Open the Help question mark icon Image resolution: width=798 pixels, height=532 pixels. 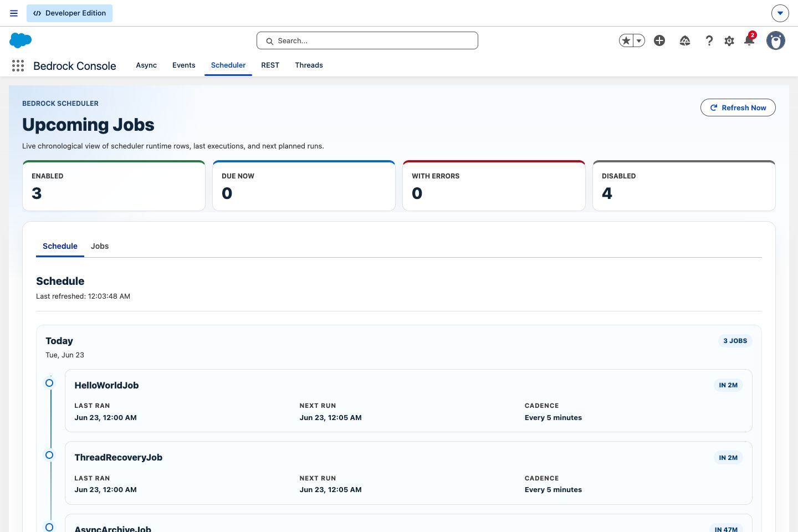[x=709, y=40]
